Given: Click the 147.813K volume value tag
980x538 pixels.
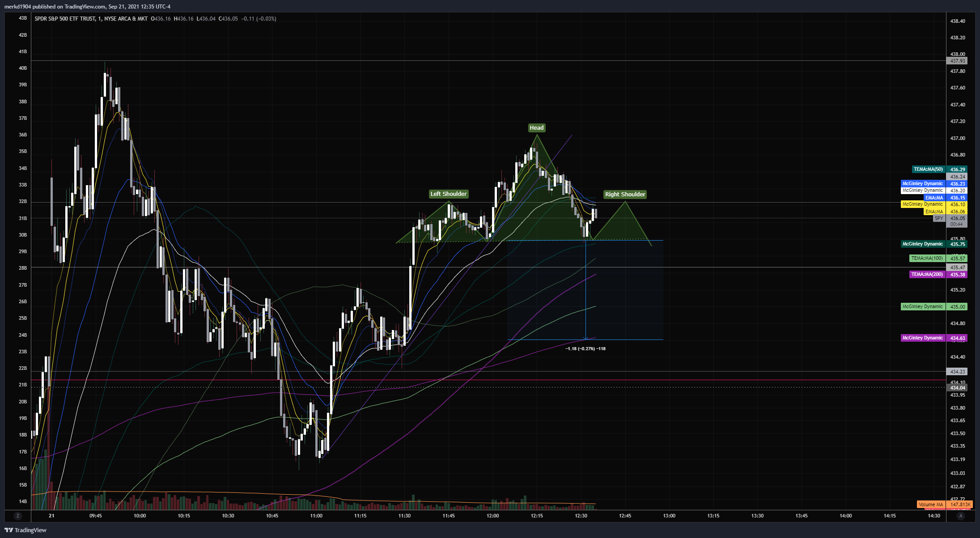Looking at the screenshot, I should click(959, 504).
